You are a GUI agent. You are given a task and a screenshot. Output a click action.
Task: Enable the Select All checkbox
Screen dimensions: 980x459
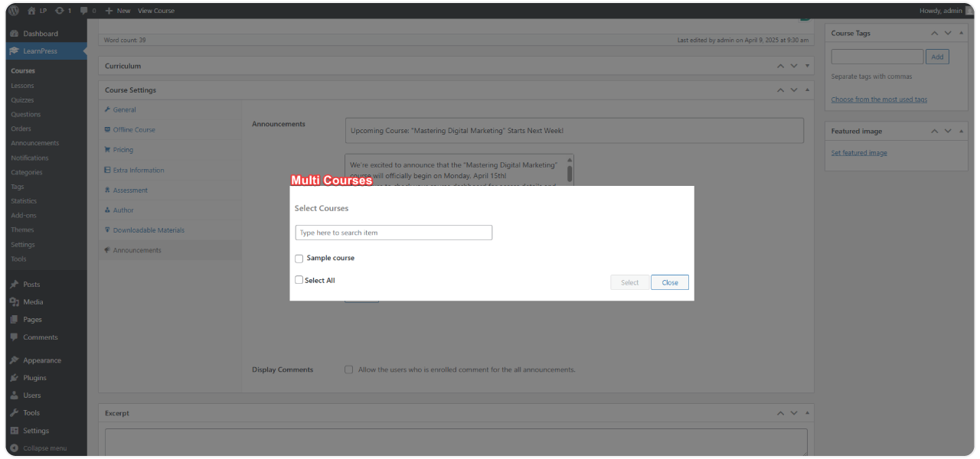[x=299, y=279]
